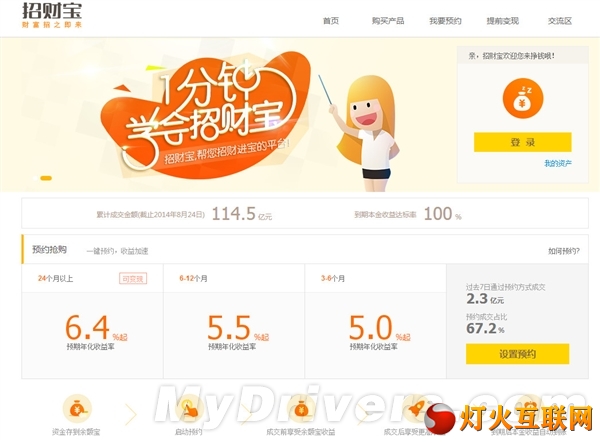
Task: Select 提前变现 in navigation
Action: pos(502,21)
